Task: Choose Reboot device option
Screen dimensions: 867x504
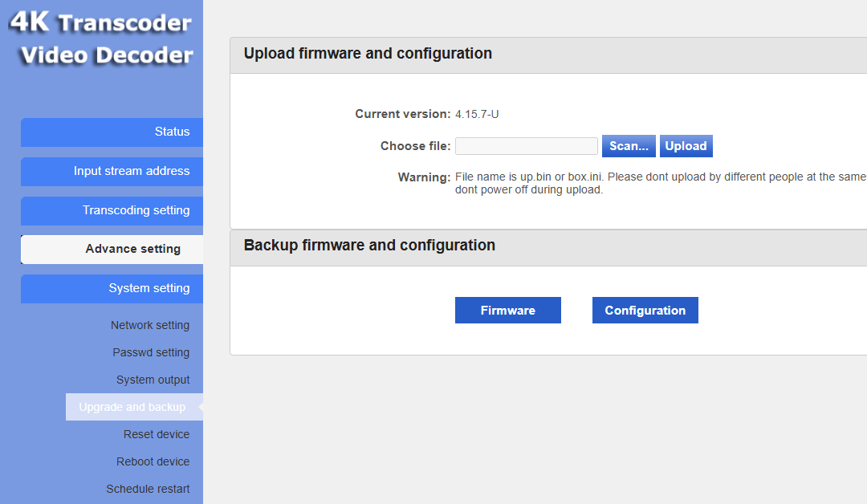Action: 153,461
